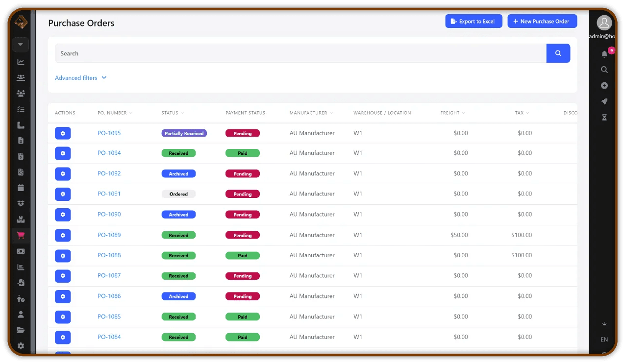Open purchase order PO-1085 link
625x364 pixels.
coord(109,316)
